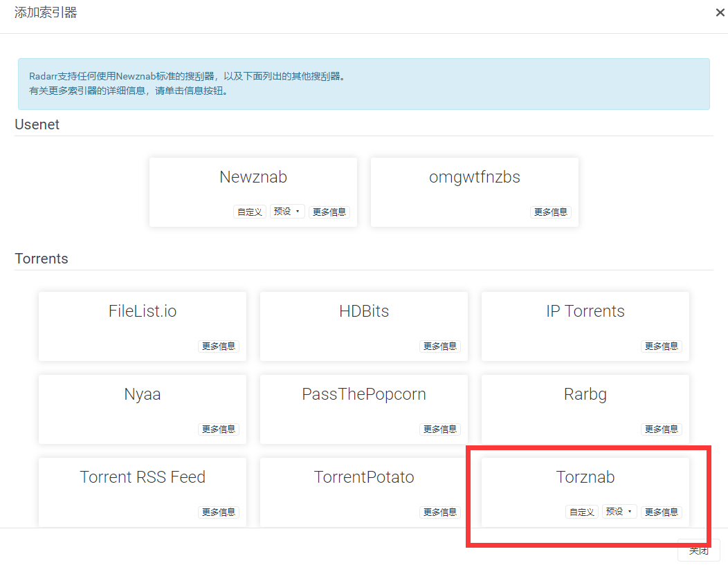Open 更多信息 for Torznab

[x=662, y=512]
